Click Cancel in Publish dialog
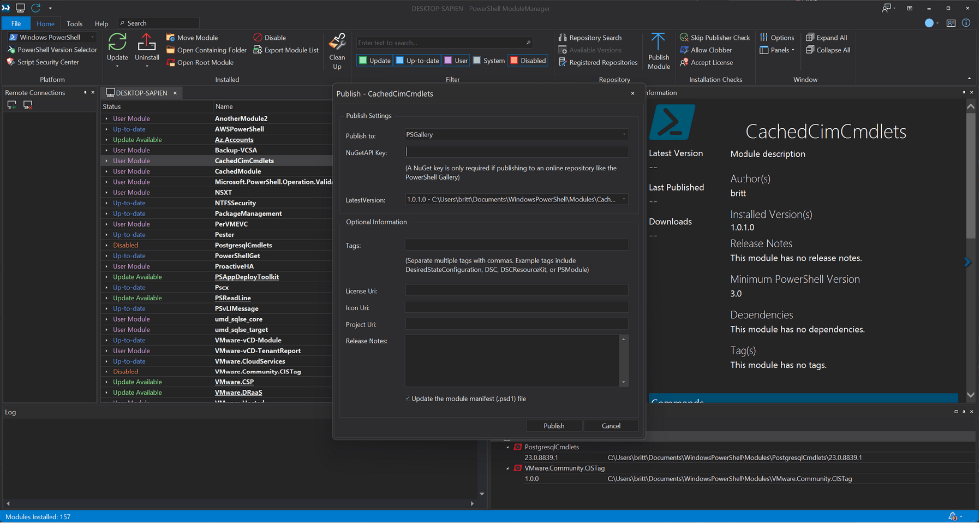The image size is (980, 523). tap(611, 426)
